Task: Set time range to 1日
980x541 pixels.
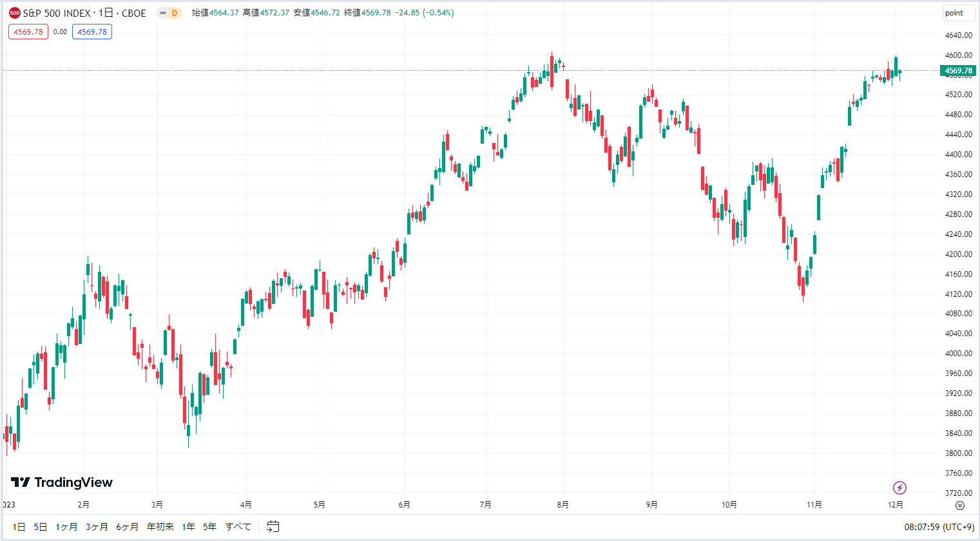Action: pos(19,527)
